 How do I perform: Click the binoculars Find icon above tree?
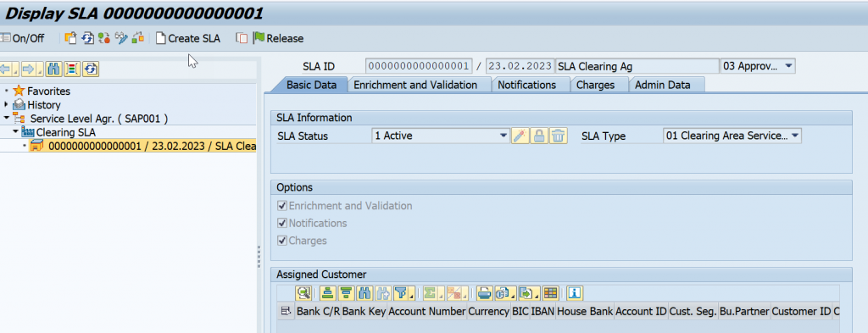point(53,69)
